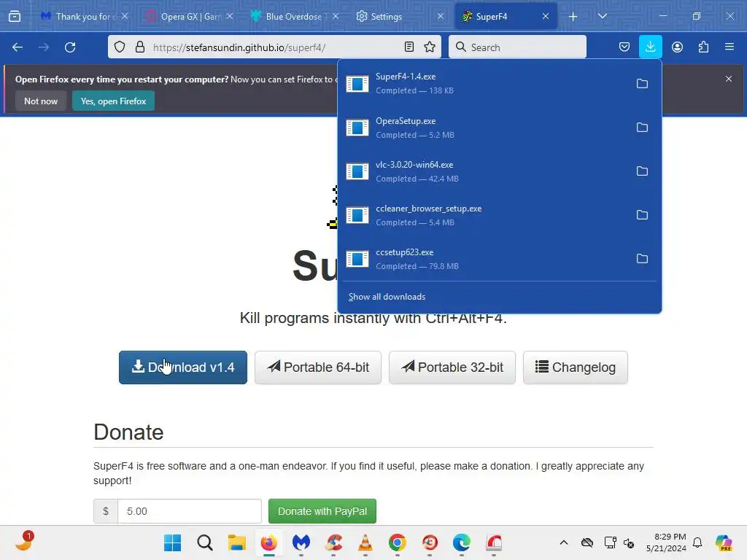This screenshot has height=560, width=747.
Task: Show OperaSetup.exe in folder
Action: point(642,128)
